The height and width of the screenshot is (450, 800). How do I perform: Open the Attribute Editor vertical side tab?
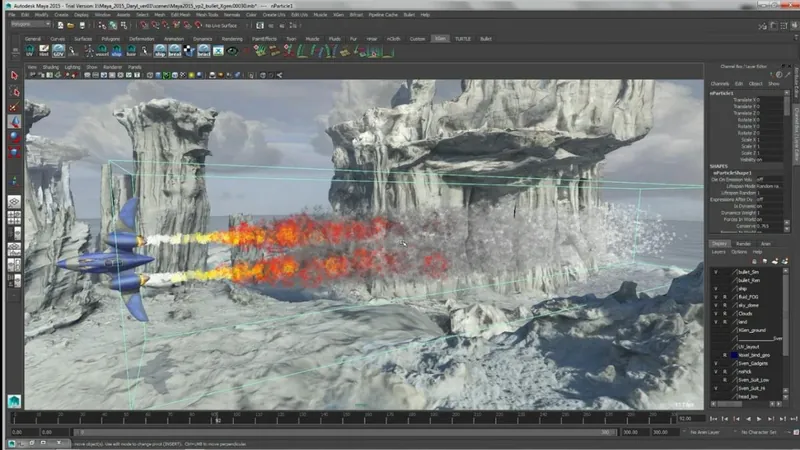click(x=796, y=84)
